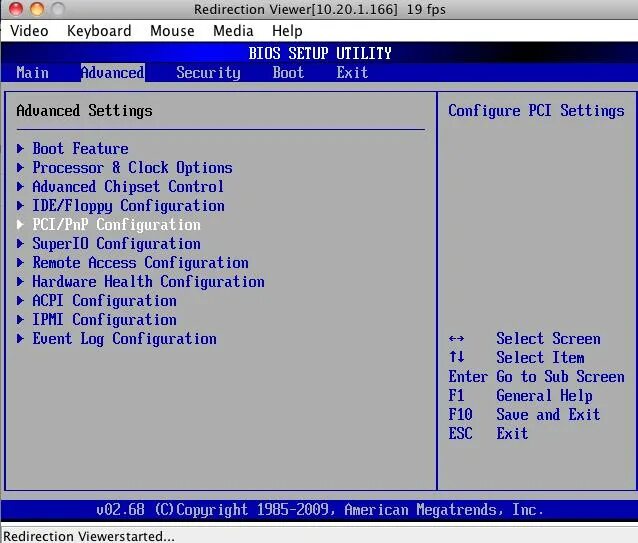Image resolution: width=638 pixels, height=543 pixels.
Task: Select IDE/Floppy Configuration entry
Action: coord(129,206)
